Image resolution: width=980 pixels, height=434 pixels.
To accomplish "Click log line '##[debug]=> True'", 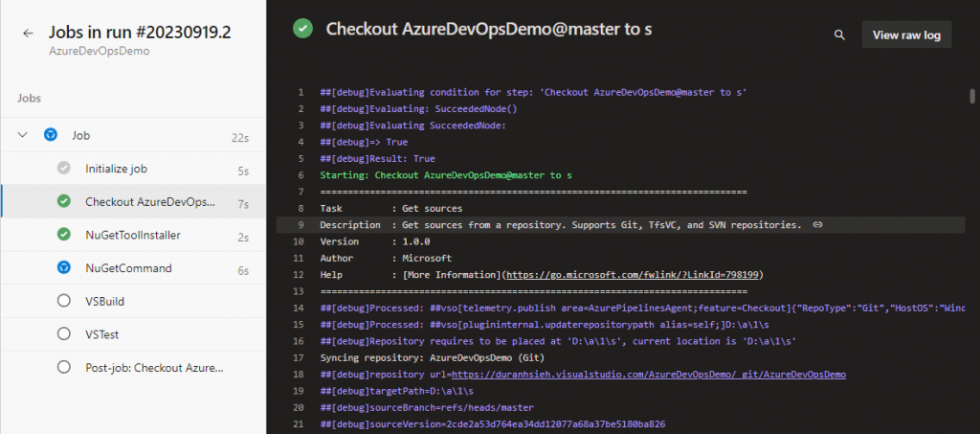I will click(364, 142).
